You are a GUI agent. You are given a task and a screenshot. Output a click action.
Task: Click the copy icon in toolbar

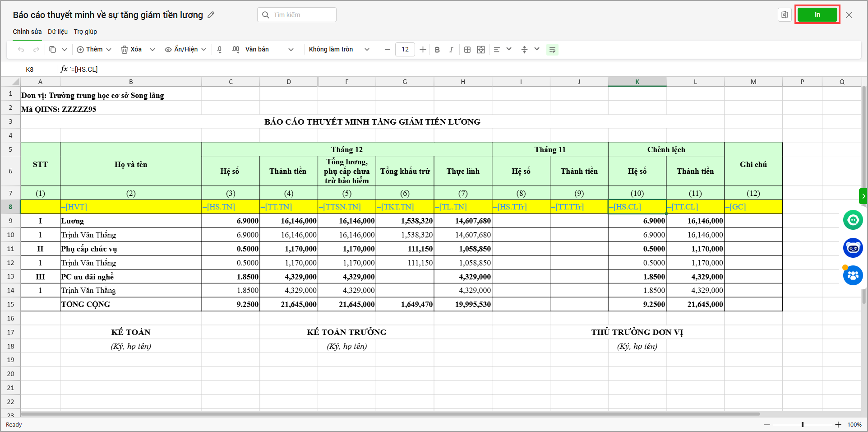point(53,50)
